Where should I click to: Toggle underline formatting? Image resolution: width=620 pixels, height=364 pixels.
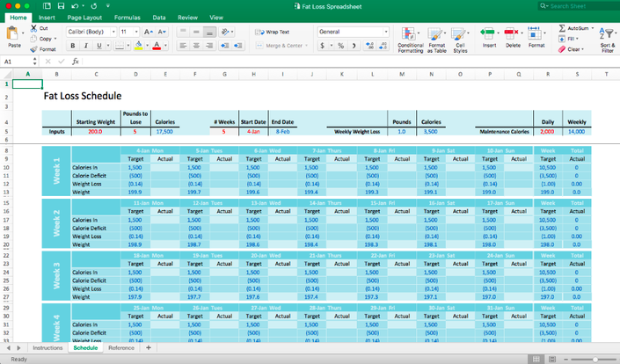tap(98, 46)
